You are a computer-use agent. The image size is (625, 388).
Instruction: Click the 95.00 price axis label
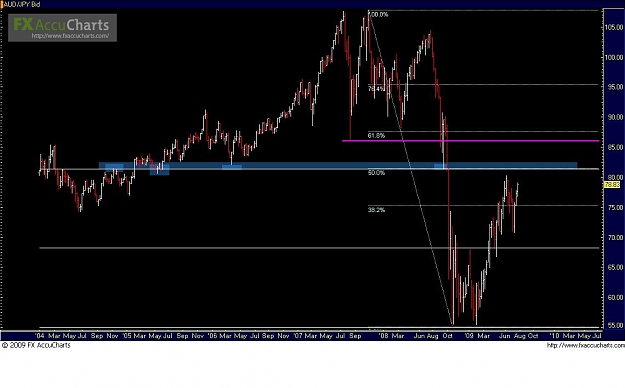[614, 87]
